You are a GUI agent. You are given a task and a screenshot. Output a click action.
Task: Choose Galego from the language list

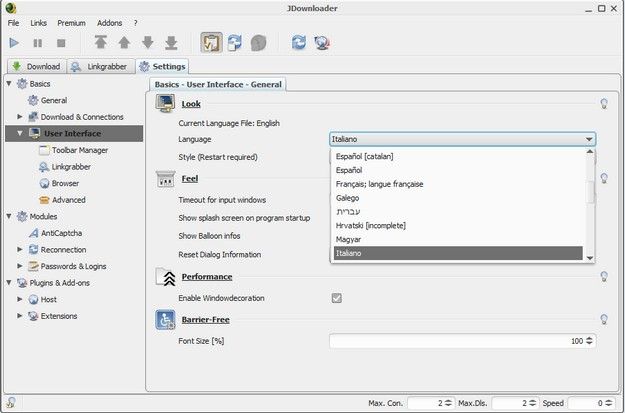[x=458, y=198]
